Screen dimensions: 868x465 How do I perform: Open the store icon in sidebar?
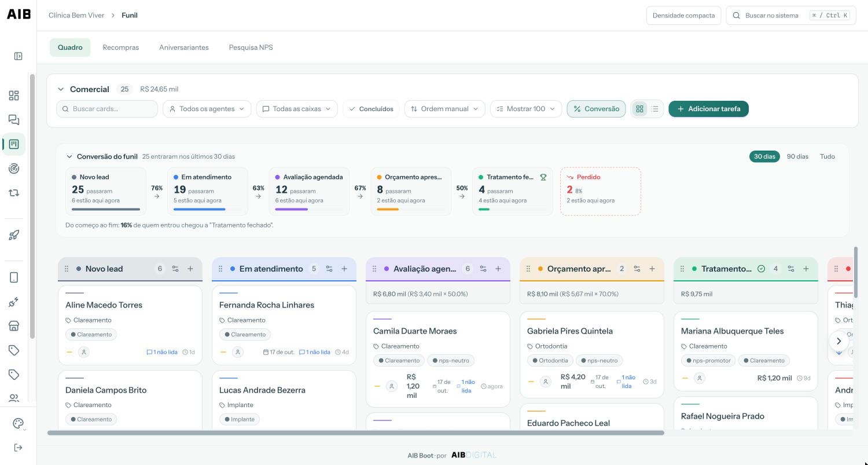(14, 326)
